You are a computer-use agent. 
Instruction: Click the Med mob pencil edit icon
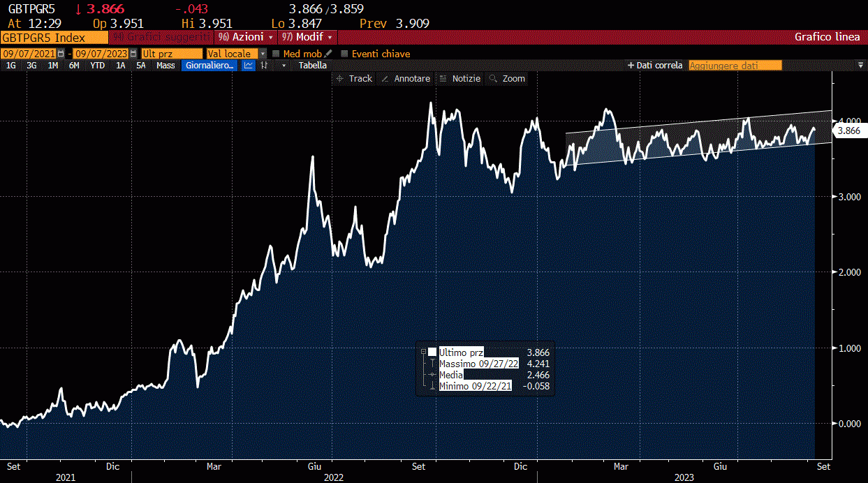click(328, 54)
